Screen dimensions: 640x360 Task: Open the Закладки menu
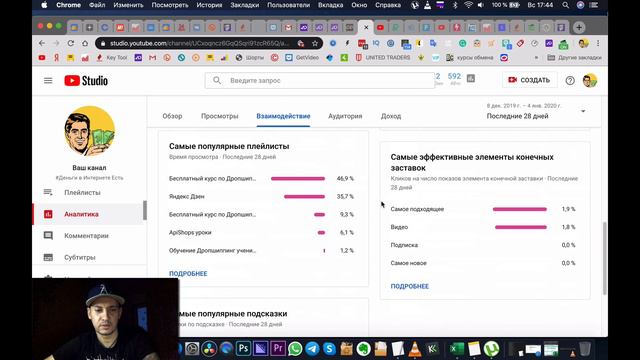tap(244, 5)
